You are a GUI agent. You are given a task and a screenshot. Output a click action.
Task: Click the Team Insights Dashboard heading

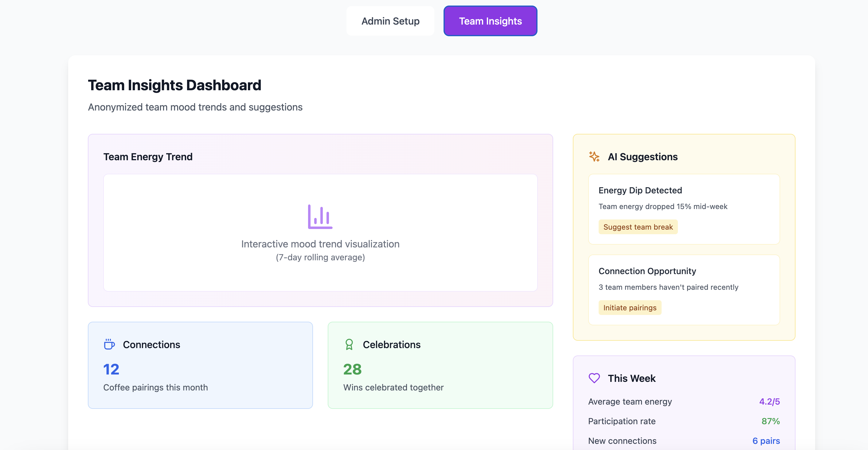pos(174,85)
